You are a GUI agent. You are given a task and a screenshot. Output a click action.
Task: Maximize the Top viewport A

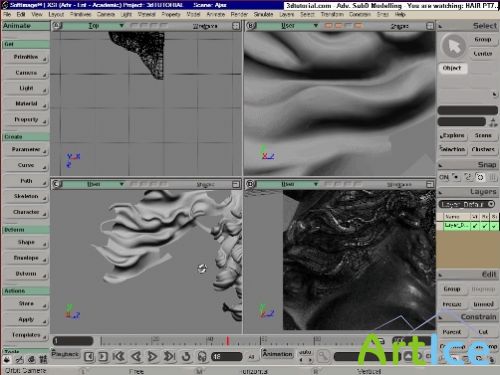tap(236, 26)
